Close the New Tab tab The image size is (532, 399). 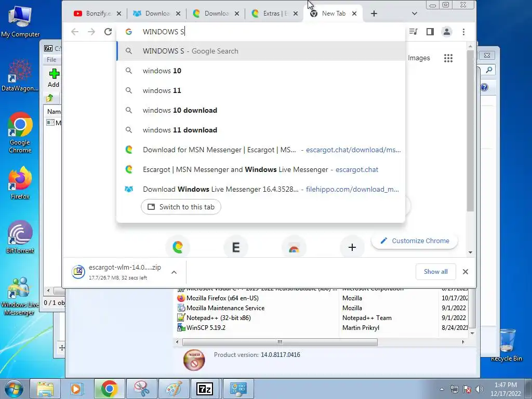[x=354, y=14]
